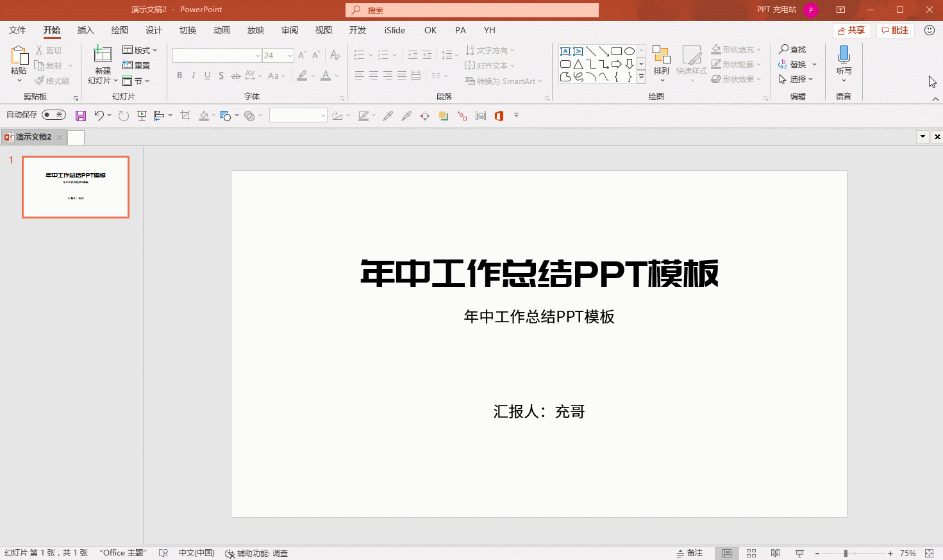Select the oval shape in shapes gallery
Image resolution: width=943 pixels, height=560 pixels.
pos(630,51)
